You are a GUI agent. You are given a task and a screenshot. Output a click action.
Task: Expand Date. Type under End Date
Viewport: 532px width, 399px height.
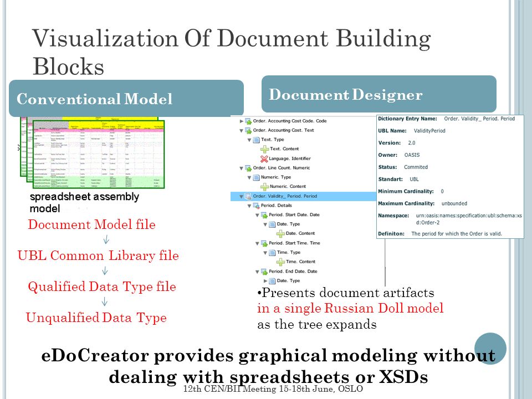click(x=265, y=281)
